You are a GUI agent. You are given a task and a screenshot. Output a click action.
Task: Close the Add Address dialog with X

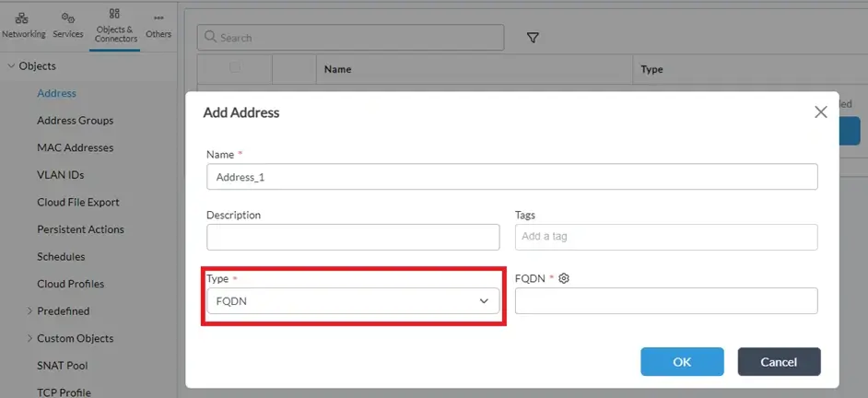point(820,112)
